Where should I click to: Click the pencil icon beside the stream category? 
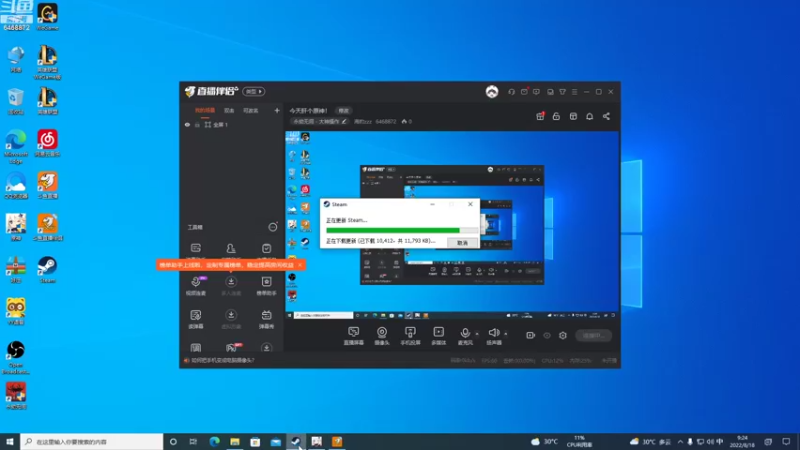point(344,121)
